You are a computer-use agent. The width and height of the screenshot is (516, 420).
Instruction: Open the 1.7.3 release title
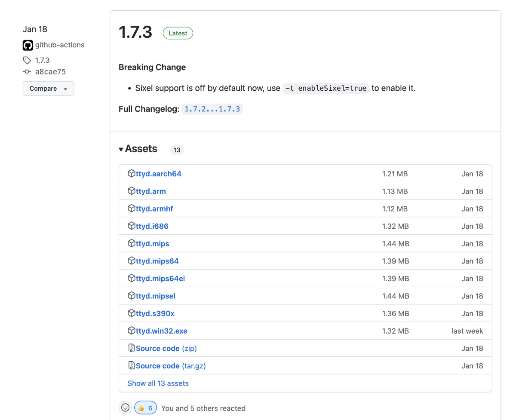coord(135,32)
